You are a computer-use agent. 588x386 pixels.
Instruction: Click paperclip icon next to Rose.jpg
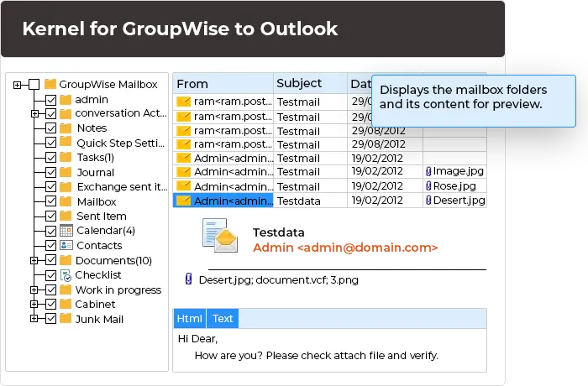[x=428, y=185]
